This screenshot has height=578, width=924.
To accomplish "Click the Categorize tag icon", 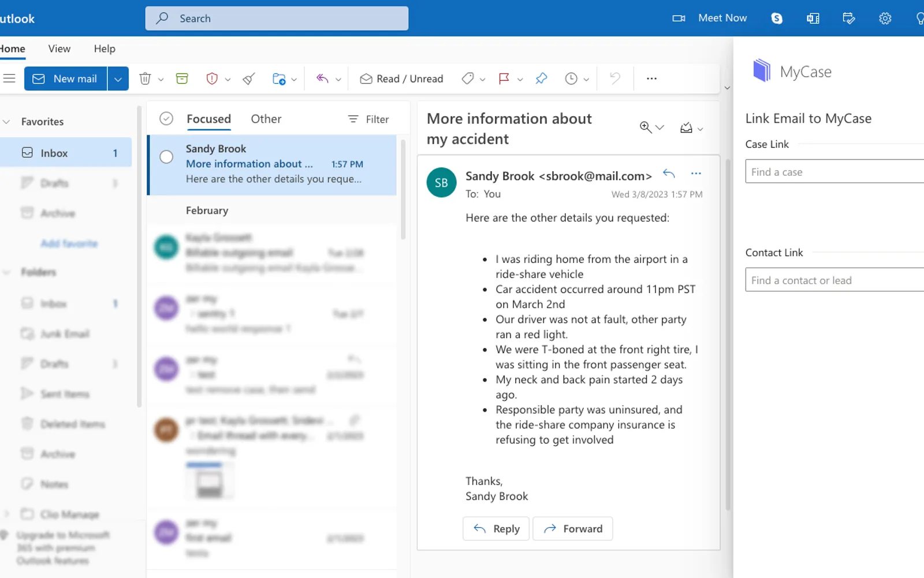I will click(468, 79).
